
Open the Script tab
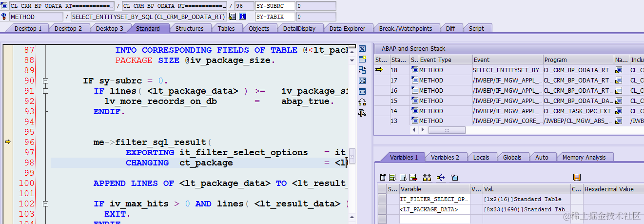coord(476,28)
